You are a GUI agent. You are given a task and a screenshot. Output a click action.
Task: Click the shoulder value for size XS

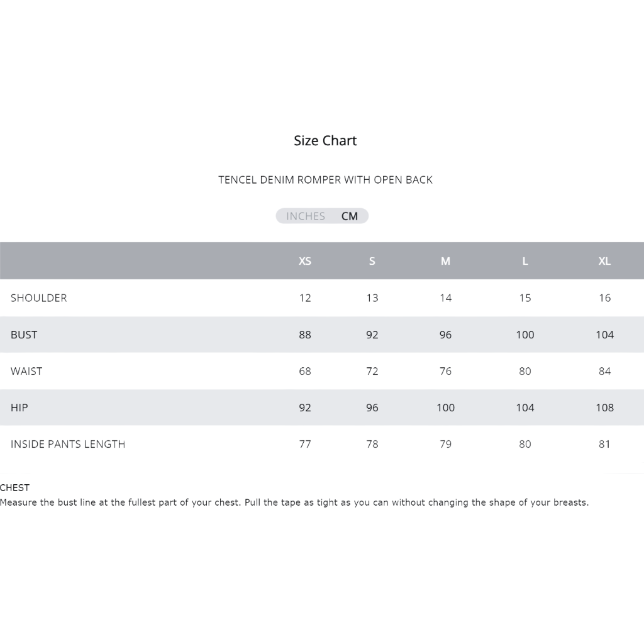click(x=305, y=298)
